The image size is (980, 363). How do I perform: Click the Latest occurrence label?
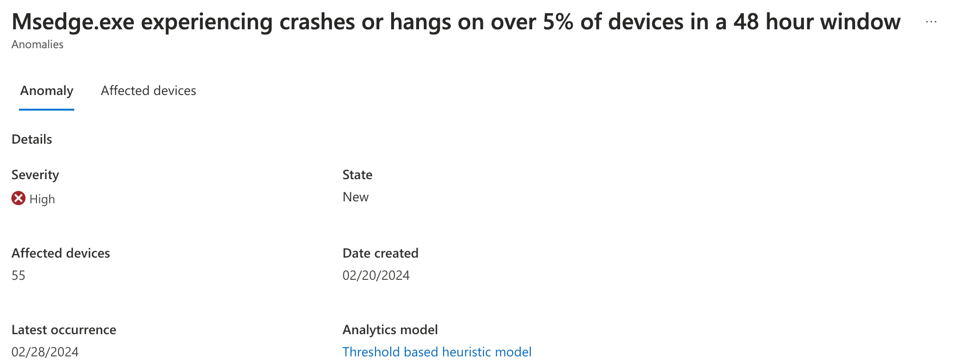point(63,329)
